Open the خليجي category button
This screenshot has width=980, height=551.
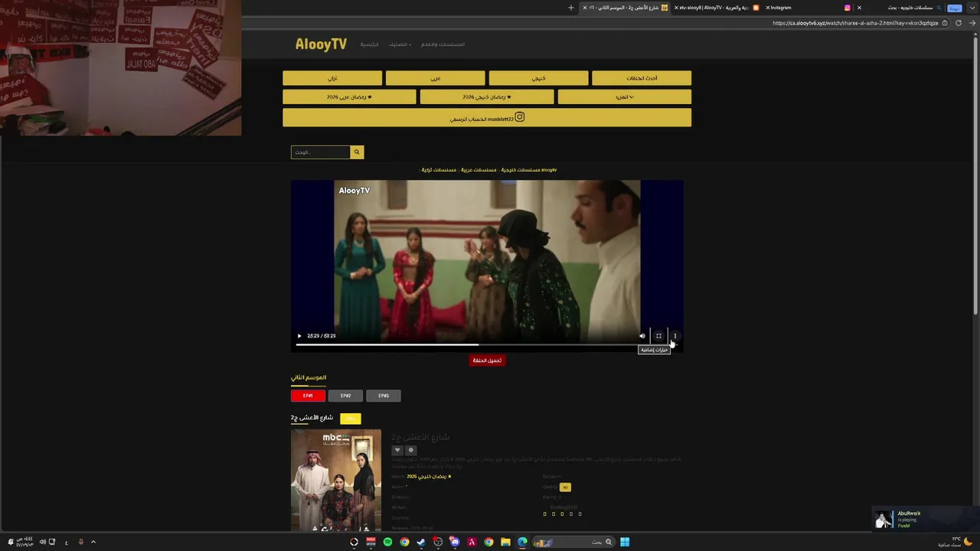(x=538, y=78)
